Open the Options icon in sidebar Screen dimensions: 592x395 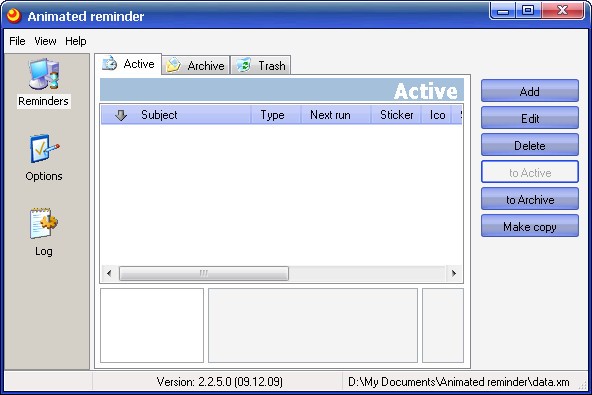pos(44,149)
